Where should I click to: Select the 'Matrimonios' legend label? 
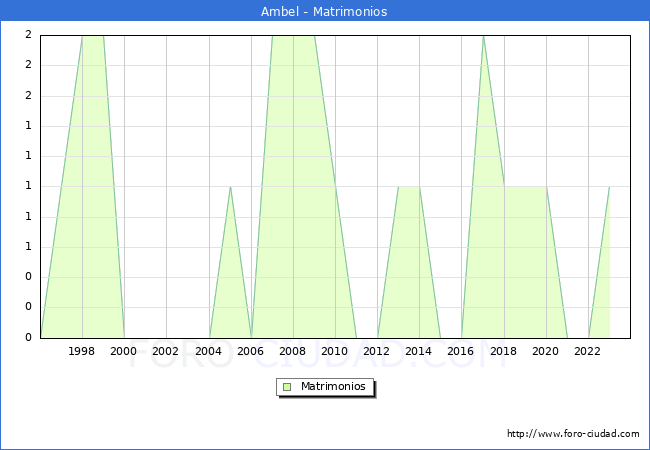(333, 386)
